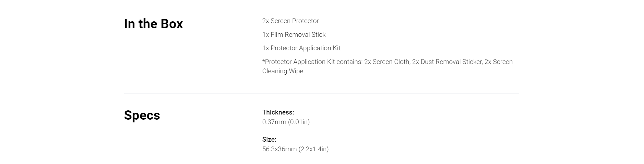Image resolution: width=644 pixels, height=164 pixels.
Task: Click the bold "Thickness:" label
Action: click(x=278, y=112)
